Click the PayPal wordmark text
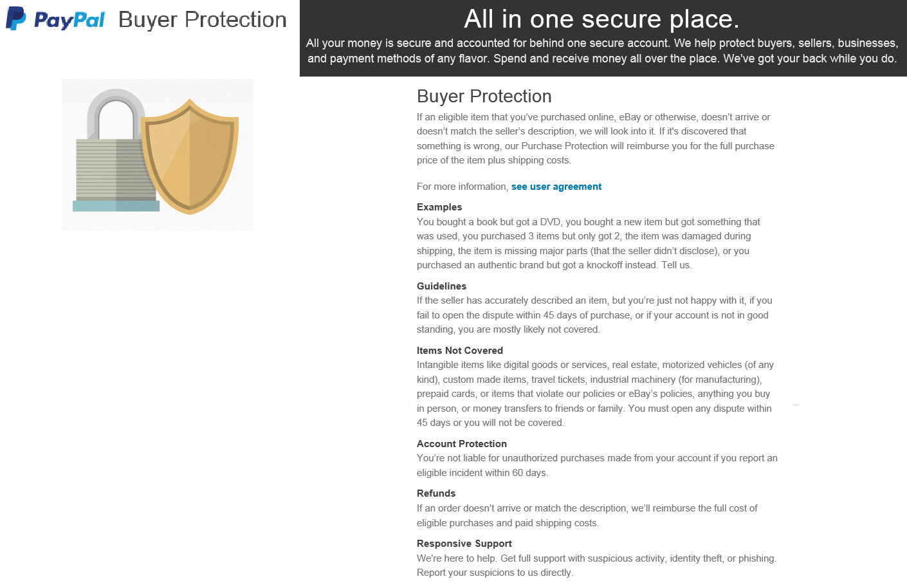This screenshot has width=907, height=588. (69, 21)
